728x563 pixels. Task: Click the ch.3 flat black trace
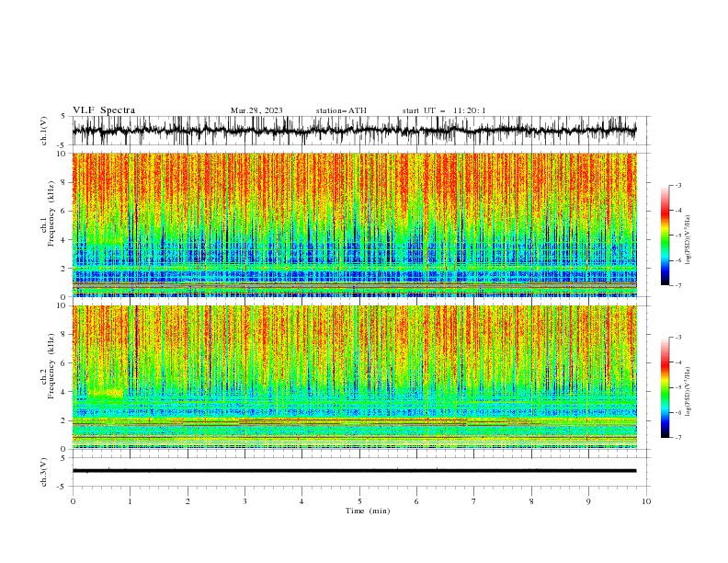pyautogui.click(x=354, y=471)
